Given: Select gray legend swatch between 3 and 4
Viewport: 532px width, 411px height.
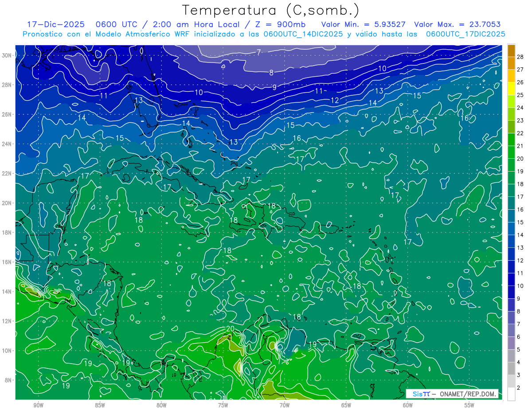Looking at the screenshot, I should click(511, 369).
